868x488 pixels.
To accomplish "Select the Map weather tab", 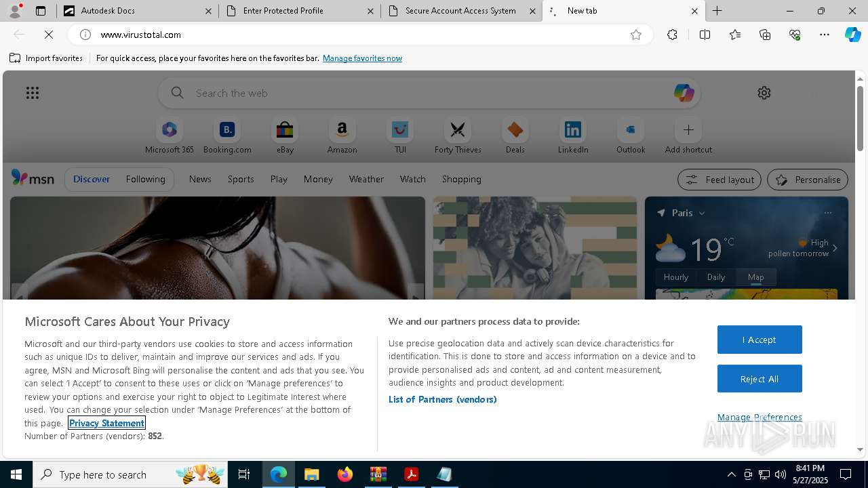I will [x=755, y=277].
